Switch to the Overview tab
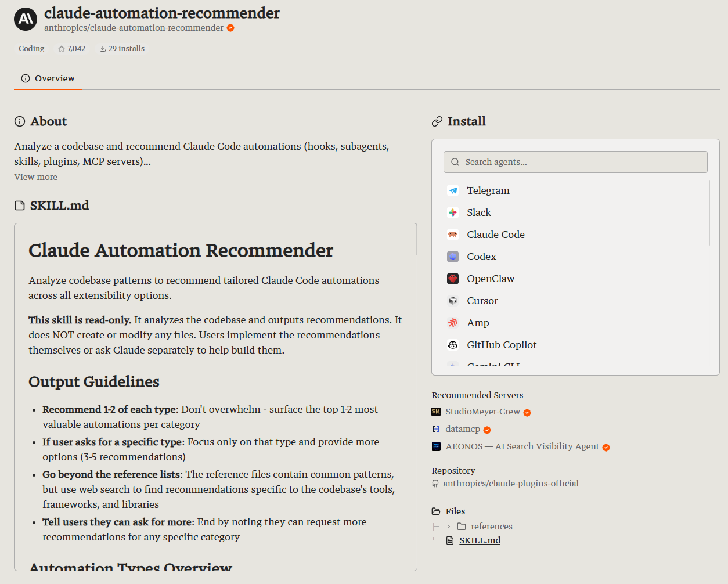The width and height of the screenshot is (728, 584). (x=48, y=78)
